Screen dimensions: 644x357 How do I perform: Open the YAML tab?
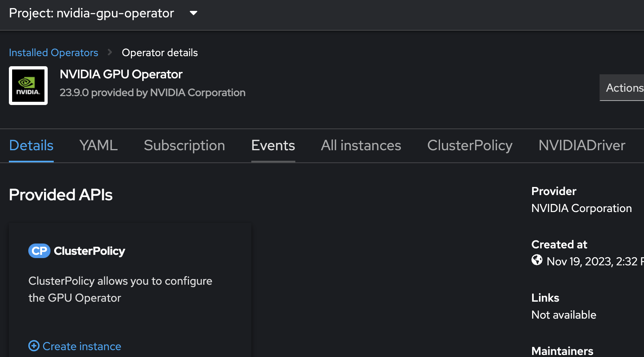(99, 145)
